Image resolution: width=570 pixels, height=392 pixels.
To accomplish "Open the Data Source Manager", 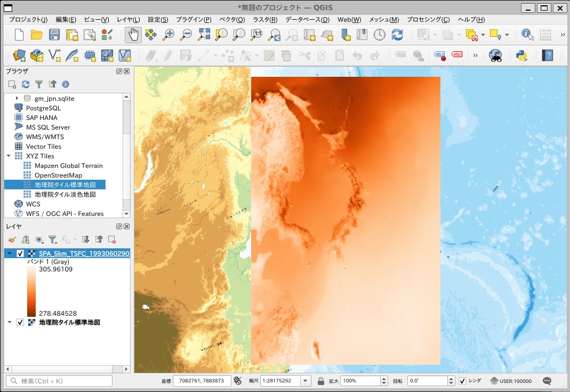I will tap(19, 55).
